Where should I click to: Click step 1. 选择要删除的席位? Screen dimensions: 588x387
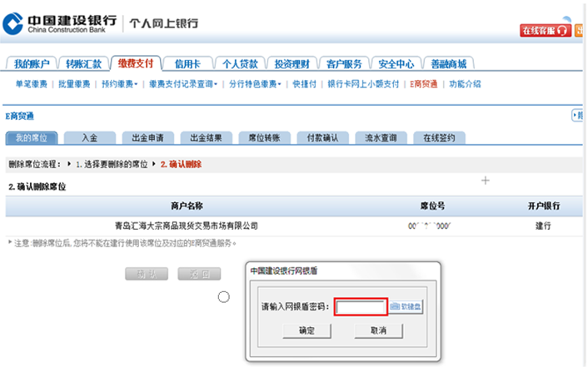pyautogui.click(x=112, y=164)
